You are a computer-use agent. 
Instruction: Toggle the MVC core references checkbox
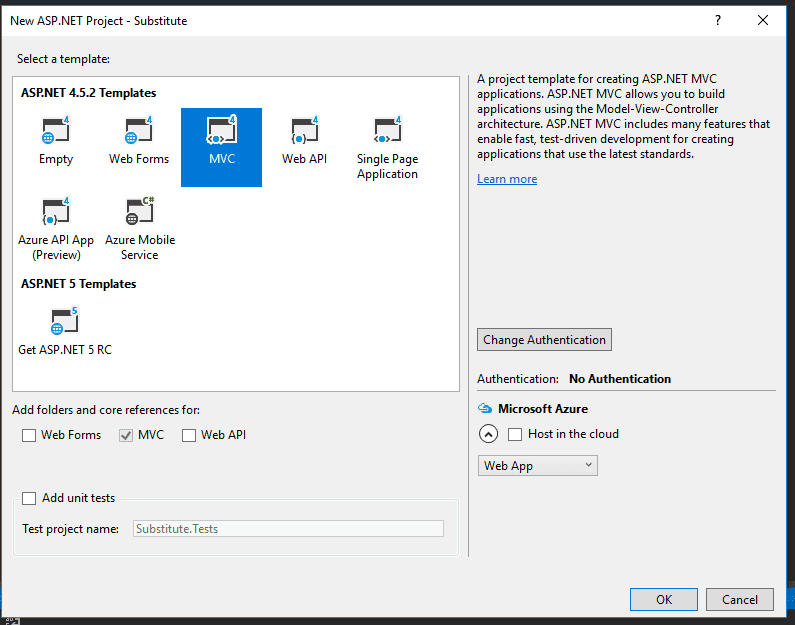click(x=126, y=435)
